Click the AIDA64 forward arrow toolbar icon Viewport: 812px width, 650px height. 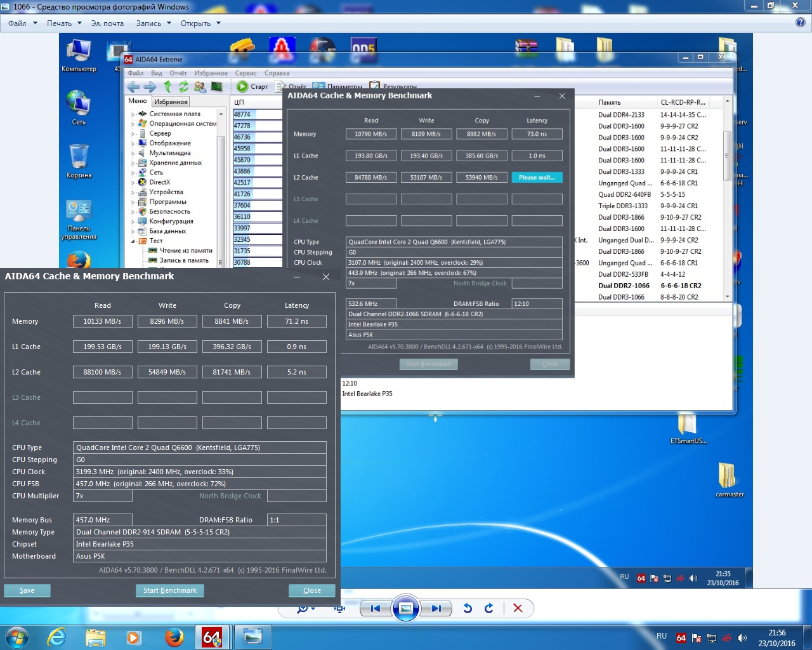150,86
